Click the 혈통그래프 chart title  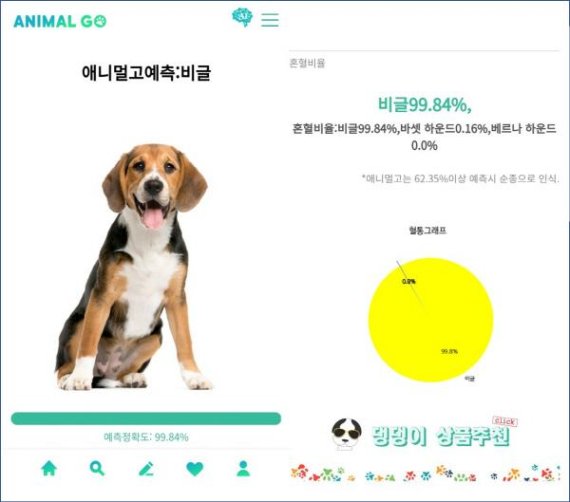point(428,230)
